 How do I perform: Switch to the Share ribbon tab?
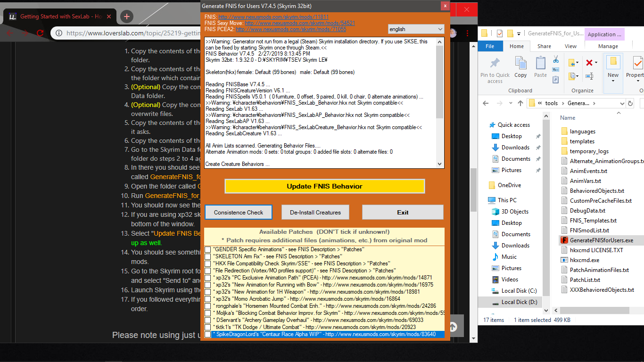544,46
